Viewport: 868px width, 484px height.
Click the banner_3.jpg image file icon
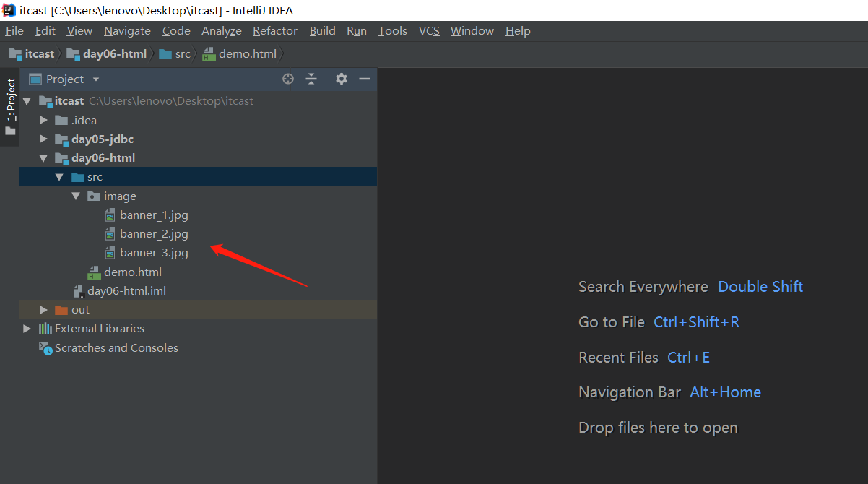[110, 252]
